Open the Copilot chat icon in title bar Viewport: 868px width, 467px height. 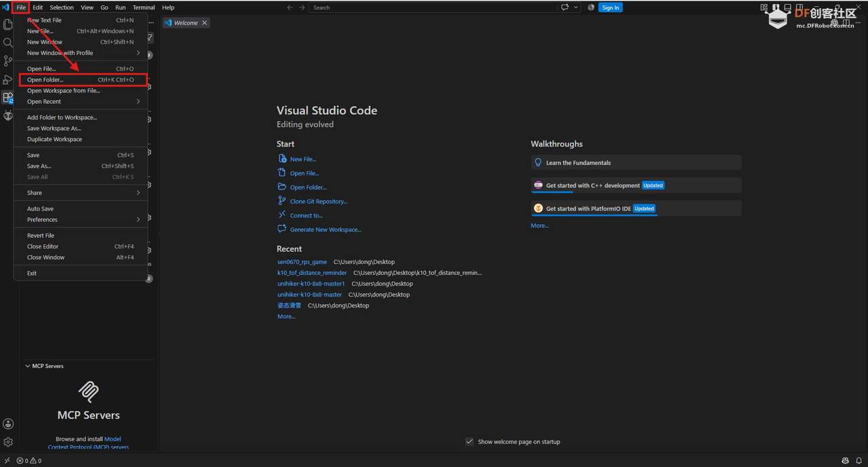point(565,7)
